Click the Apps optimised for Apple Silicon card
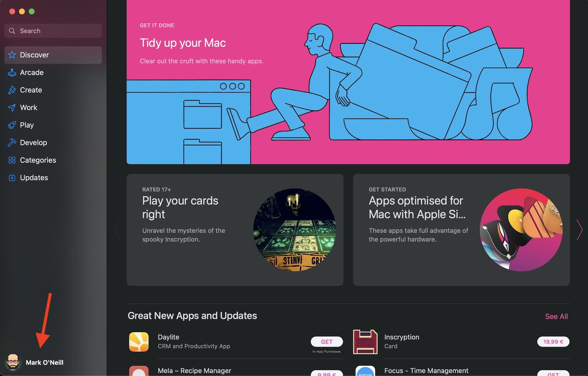The height and width of the screenshot is (376, 588). click(x=461, y=230)
